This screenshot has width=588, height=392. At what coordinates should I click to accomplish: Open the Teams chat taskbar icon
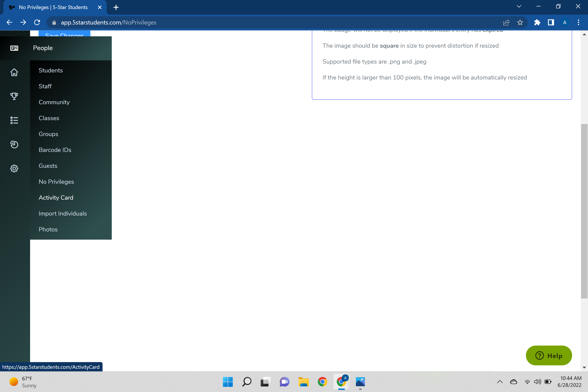coord(285,382)
